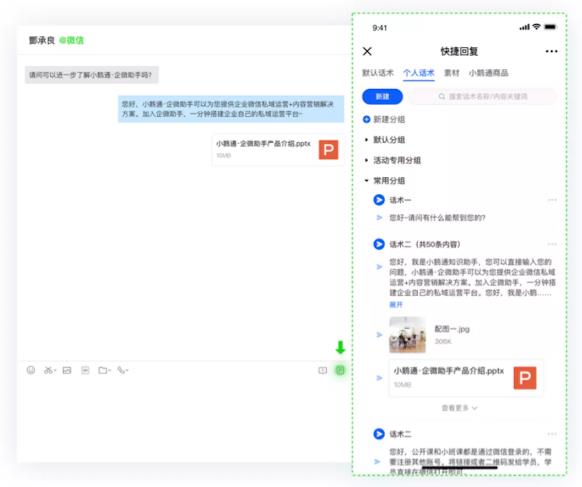The width and height of the screenshot is (582, 487).
Task: Click the 展开 link under 话术二
Action: coord(396,304)
